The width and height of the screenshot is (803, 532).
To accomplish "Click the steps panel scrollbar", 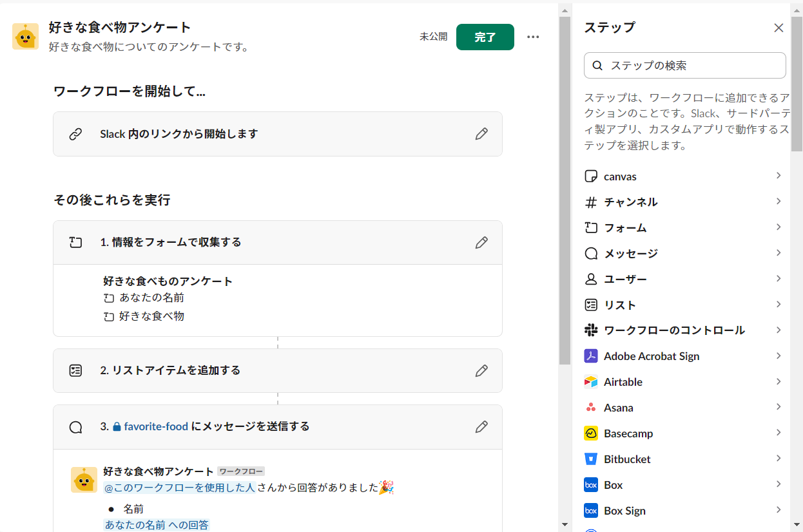I will [797, 84].
